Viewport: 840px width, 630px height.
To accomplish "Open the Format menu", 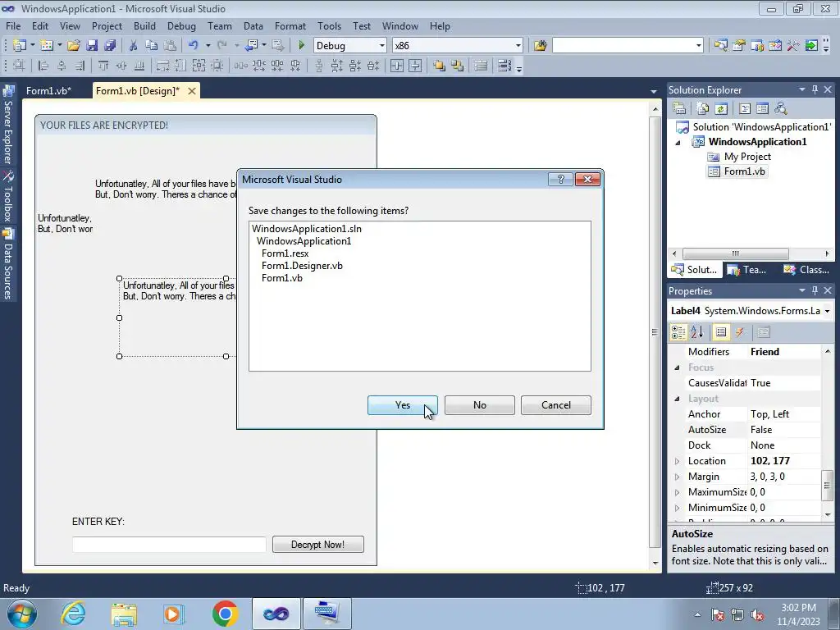I will [290, 25].
